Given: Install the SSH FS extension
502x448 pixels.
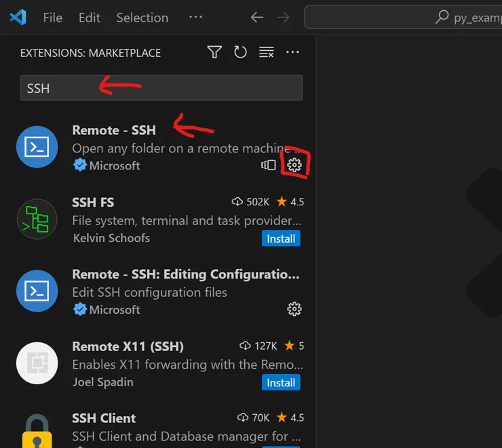Looking at the screenshot, I should pyautogui.click(x=281, y=239).
